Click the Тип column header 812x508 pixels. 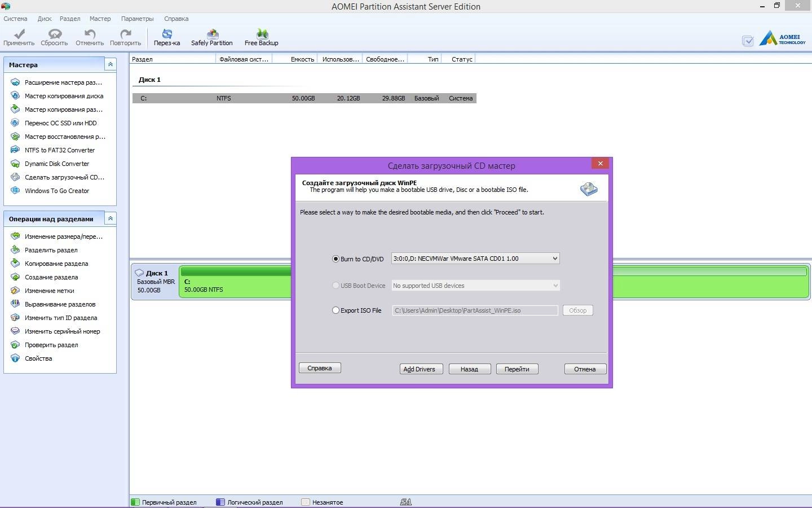[425, 59]
